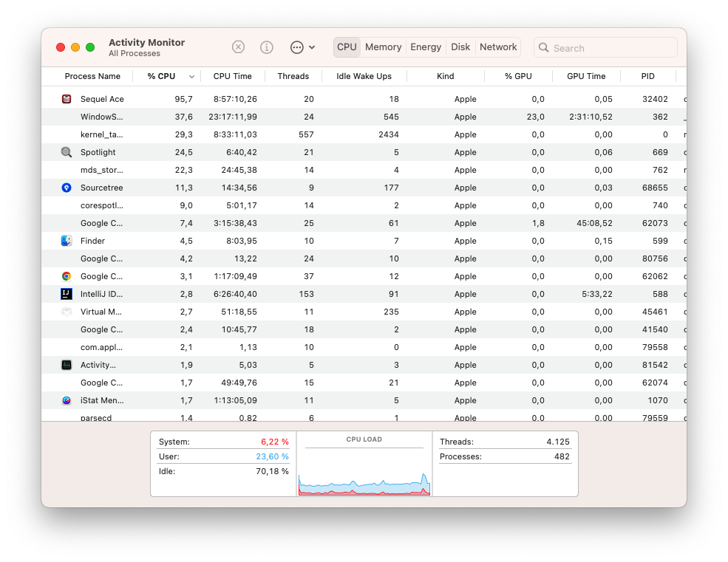Select the Activity Monitor row icon
The width and height of the screenshot is (728, 562).
tap(68, 365)
